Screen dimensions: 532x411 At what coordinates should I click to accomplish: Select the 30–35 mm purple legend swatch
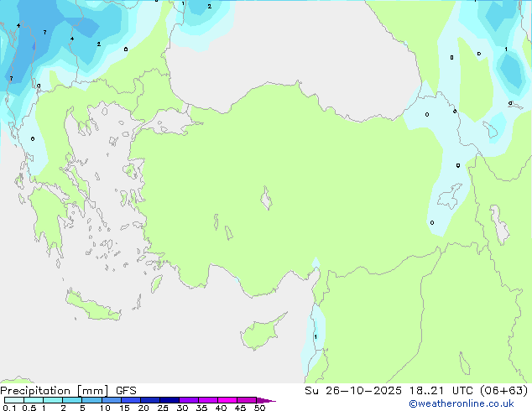pyautogui.click(x=188, y=400)
